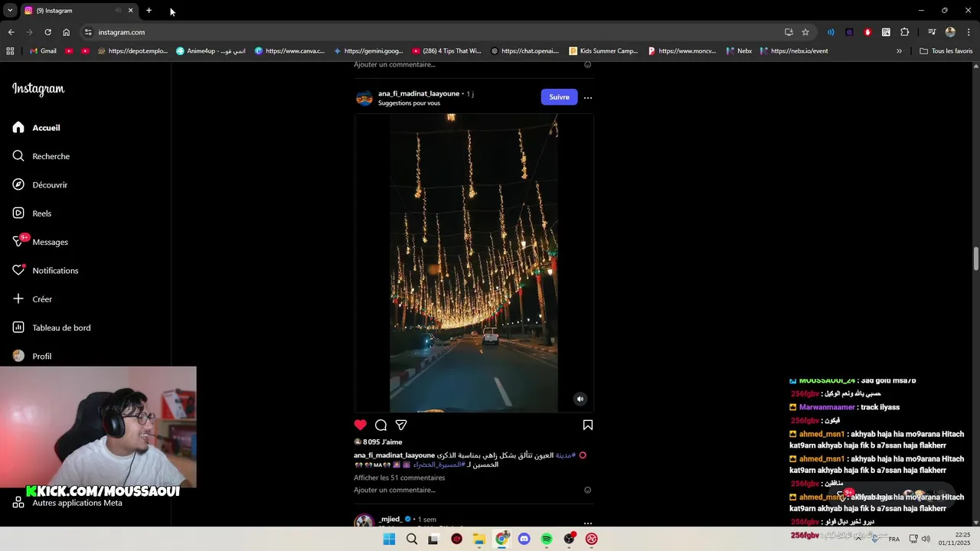Save post with the bookmark icon

[588, 425]
